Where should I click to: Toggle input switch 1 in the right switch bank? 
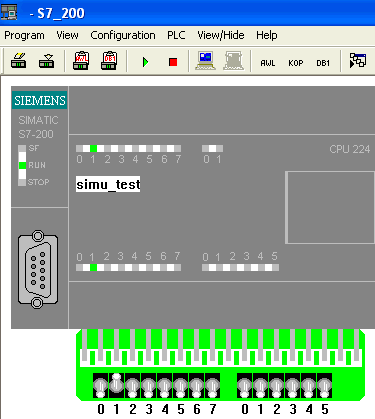261,386
